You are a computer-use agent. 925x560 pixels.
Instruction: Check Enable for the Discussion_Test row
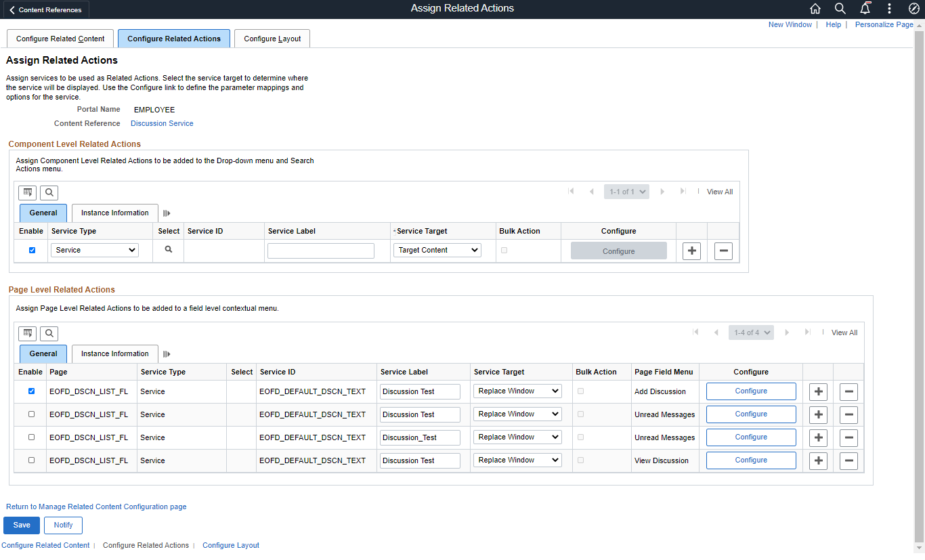(32, 437)
